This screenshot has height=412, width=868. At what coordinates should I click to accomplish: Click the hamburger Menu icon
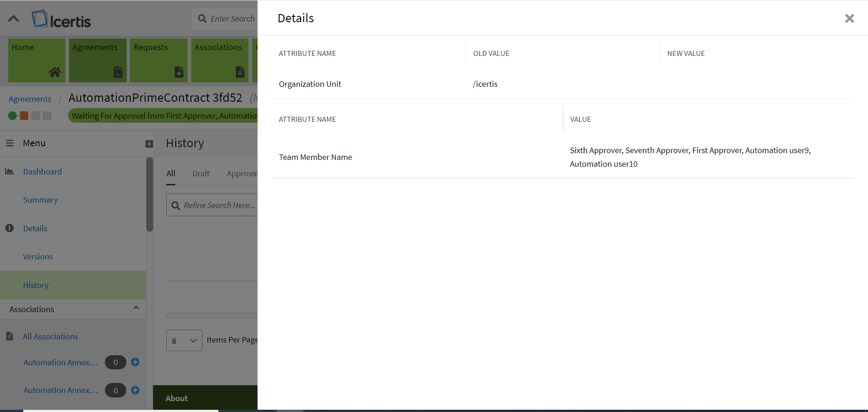tap(10, 143)
